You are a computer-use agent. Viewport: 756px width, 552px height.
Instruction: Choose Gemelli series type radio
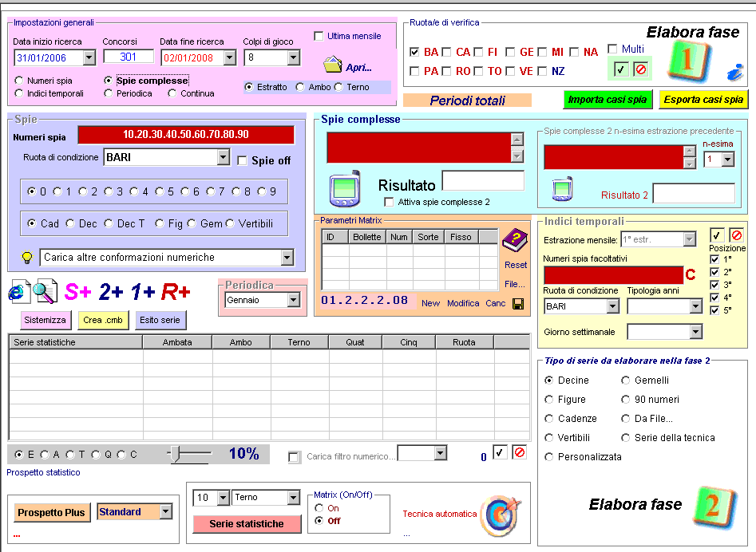(x=626, y=380)
